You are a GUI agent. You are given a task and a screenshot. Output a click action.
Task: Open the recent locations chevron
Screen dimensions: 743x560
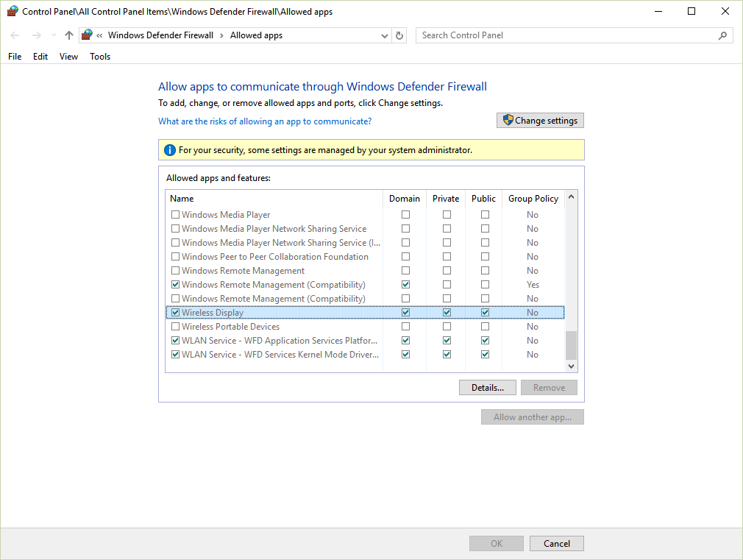point(54,35)
